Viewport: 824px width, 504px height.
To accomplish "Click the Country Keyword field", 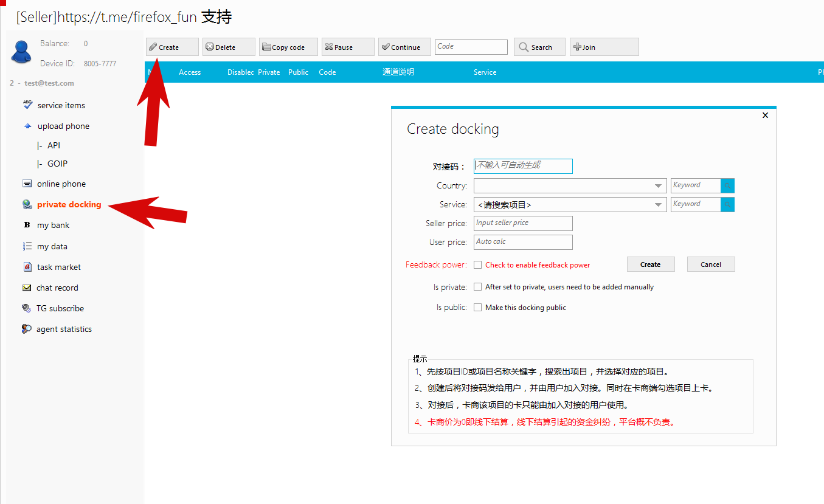I will (696, 185).
